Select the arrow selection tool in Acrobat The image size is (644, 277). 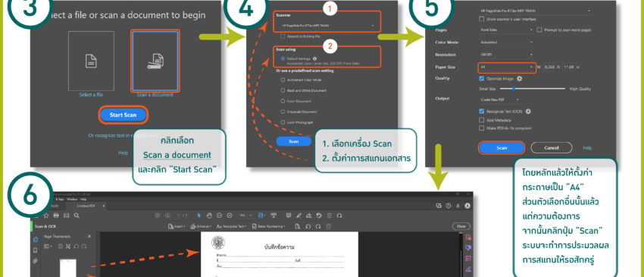tap(199, 216)
